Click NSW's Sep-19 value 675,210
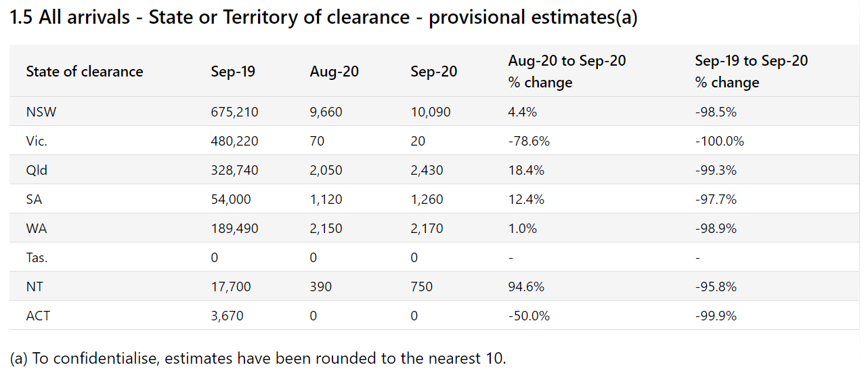Image resolution: width=868 pixels, height=382 pixels. click(x=234, y=112)
